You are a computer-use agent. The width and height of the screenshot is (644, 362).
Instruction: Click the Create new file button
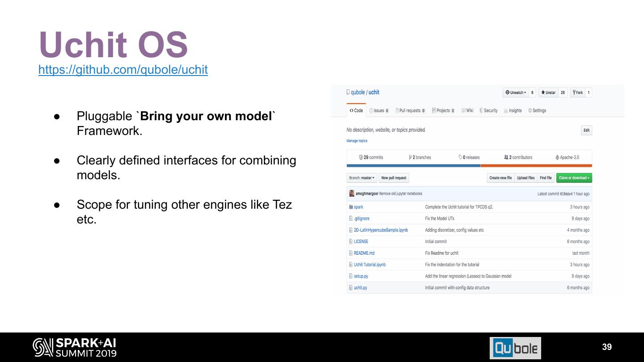coord(501,177)
